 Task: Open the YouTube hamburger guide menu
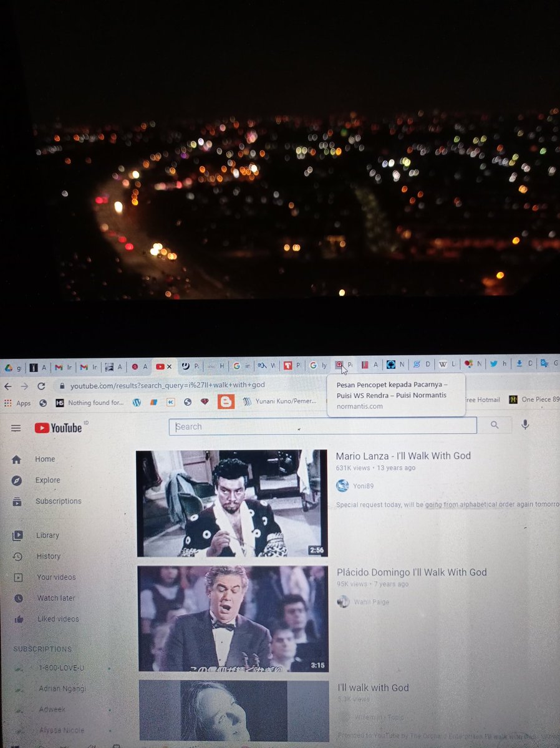coord(16,428)
